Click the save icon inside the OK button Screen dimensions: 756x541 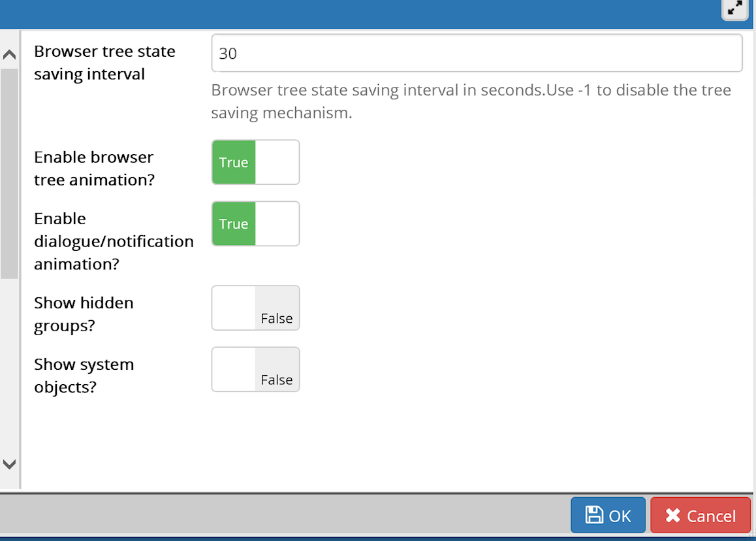595,516
